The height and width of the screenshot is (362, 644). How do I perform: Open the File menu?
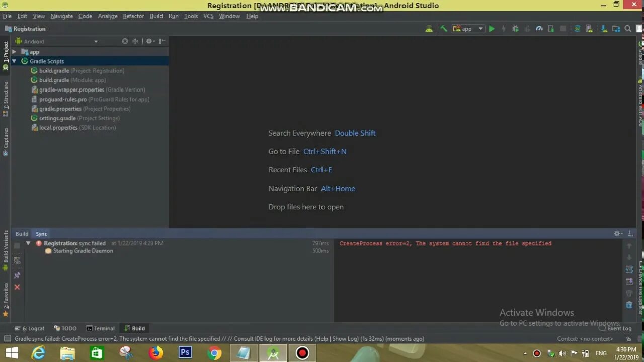(7, 16)
